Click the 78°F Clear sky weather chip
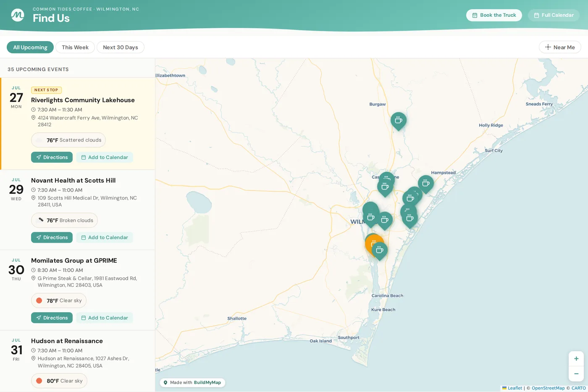Image resolution: width=588 pixels, height=392 pixels. [59, 300]
